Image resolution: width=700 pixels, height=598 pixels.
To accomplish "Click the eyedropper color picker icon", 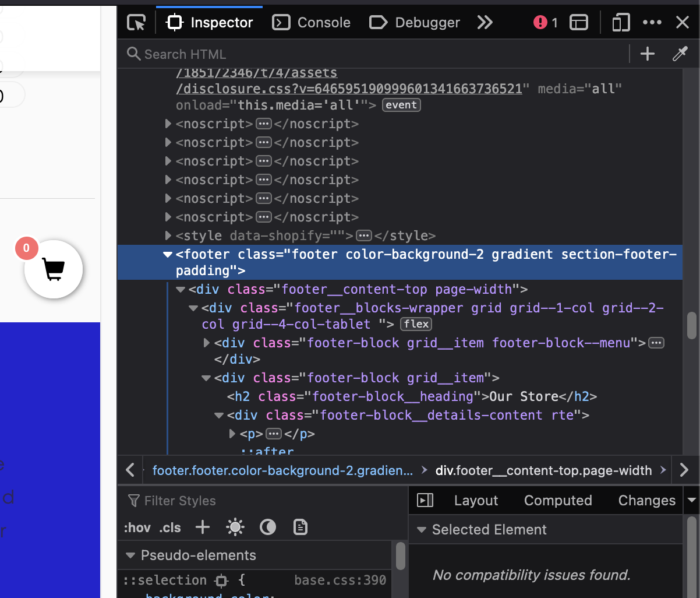I will pos(680,54).
